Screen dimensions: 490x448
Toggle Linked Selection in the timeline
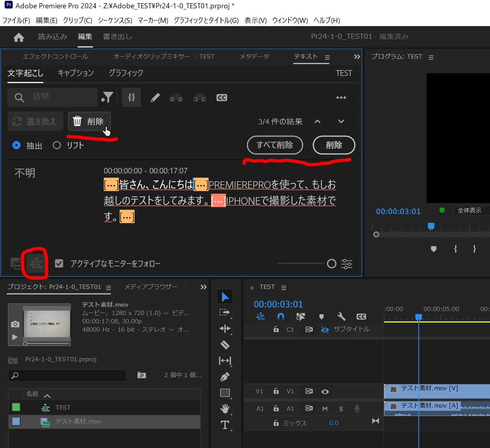point(301,317)
